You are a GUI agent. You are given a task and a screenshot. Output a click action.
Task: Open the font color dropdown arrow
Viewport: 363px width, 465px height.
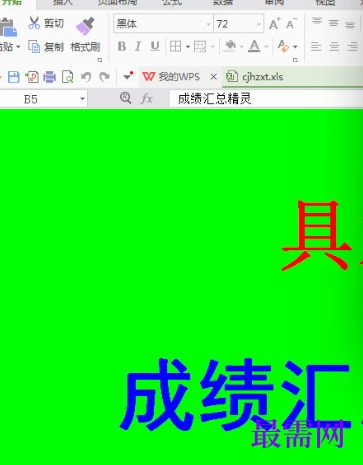tap(267, 47)
